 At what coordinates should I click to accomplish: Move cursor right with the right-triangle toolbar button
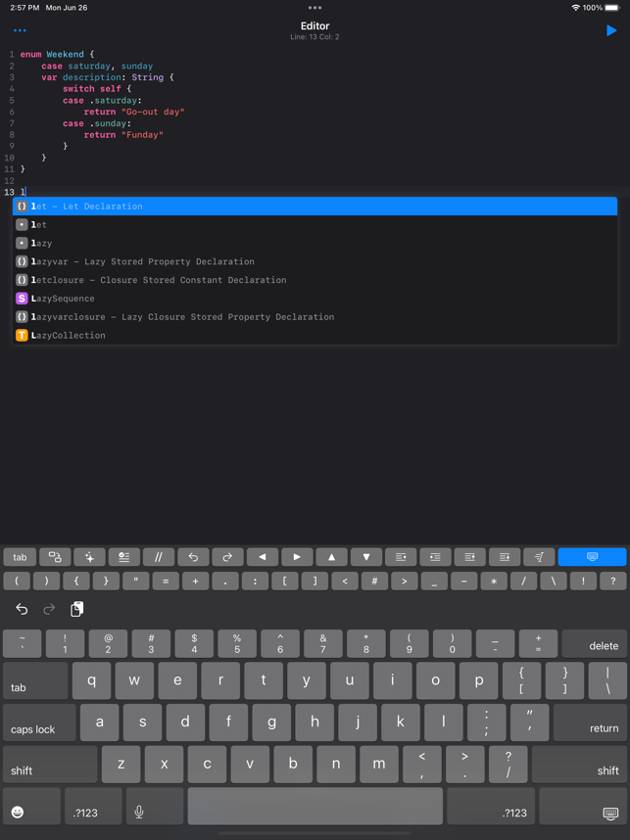[x=297, y=557]
